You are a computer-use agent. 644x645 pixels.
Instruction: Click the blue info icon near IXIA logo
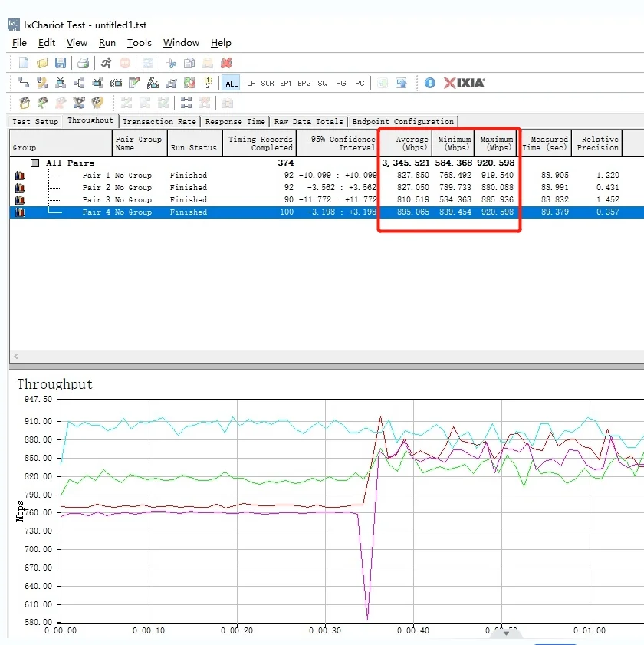coord(430,83)
